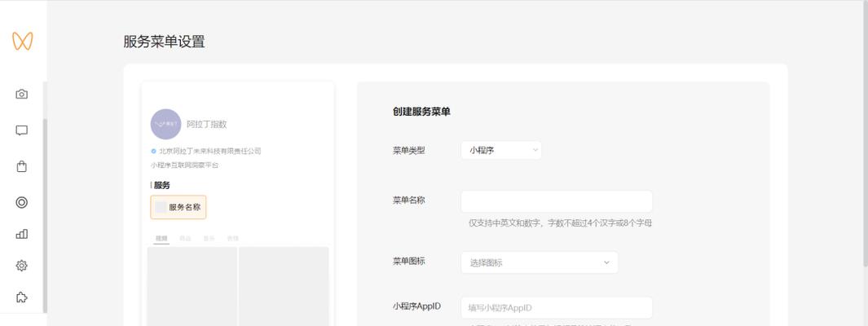The height and width of the screenshot is (326, 868).
Task: Open the 菜单类型 小程序 dropdown
Action: click(501, 150)
